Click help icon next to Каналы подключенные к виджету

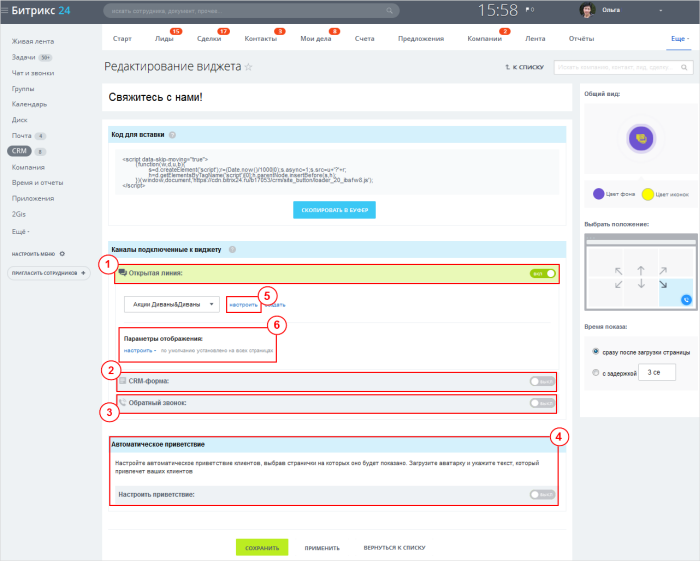[232, 249]
